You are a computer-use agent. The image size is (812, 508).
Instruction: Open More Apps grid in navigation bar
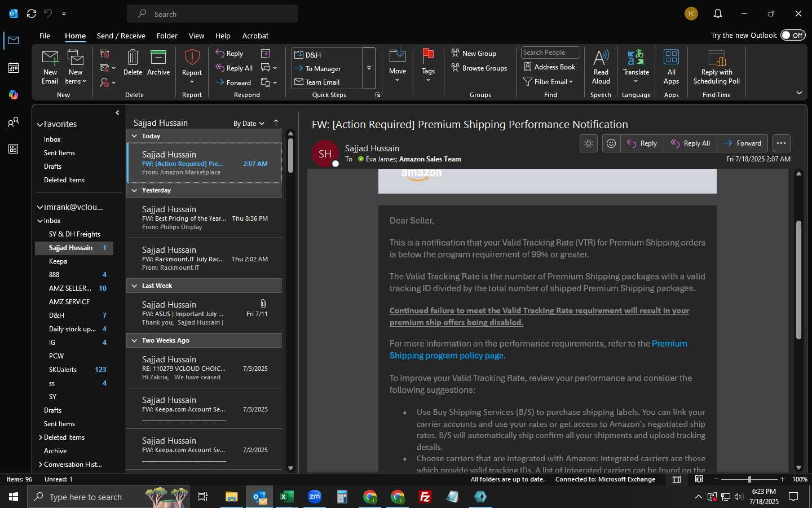tap(14, 149)
